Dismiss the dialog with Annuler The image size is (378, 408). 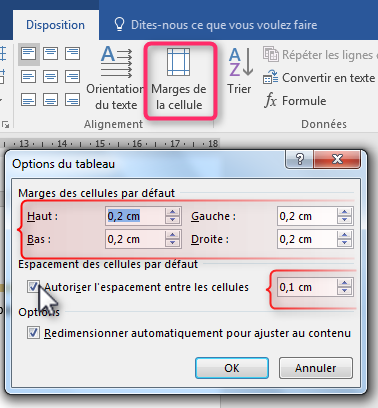click(316, 368)
